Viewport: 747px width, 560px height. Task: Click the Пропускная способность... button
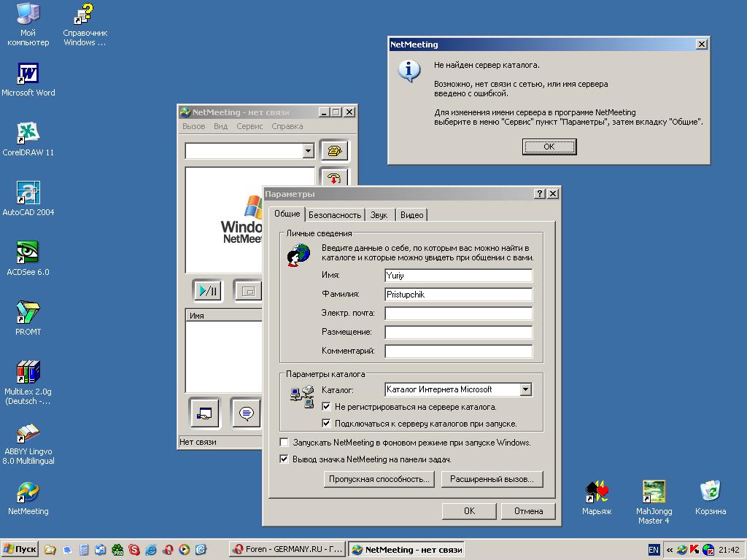(379, 479)
